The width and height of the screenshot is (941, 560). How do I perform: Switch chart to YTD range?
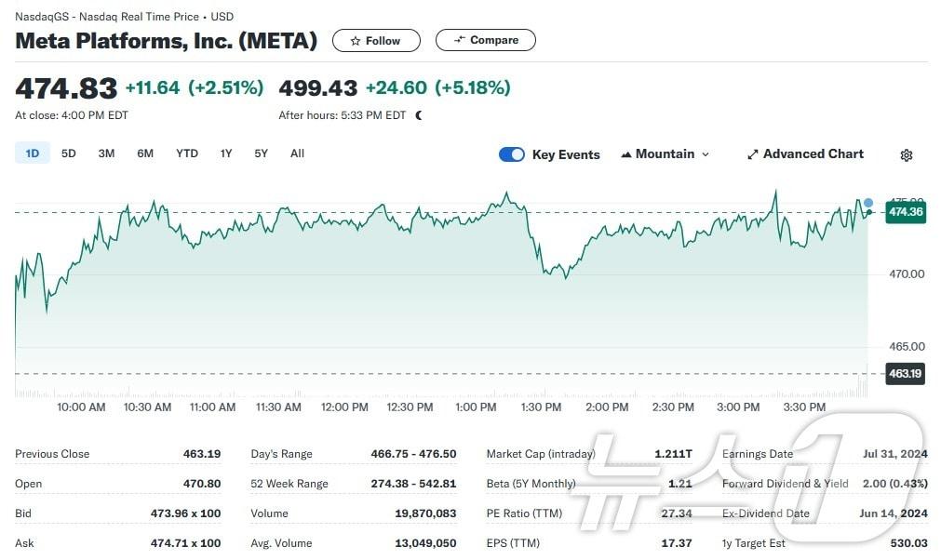(187, 153)
